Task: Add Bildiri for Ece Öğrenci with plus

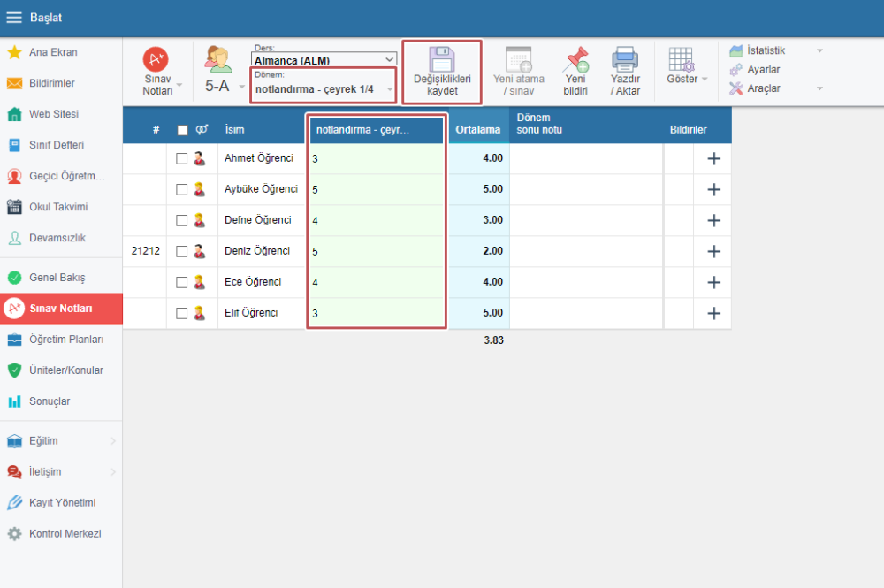Action: click(x=713, y=282)
